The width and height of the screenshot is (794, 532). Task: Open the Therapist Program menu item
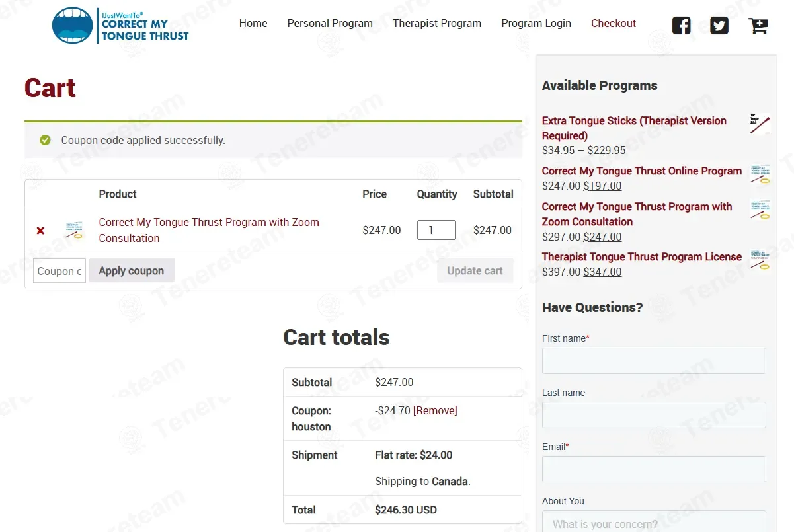tap(437, 23)
